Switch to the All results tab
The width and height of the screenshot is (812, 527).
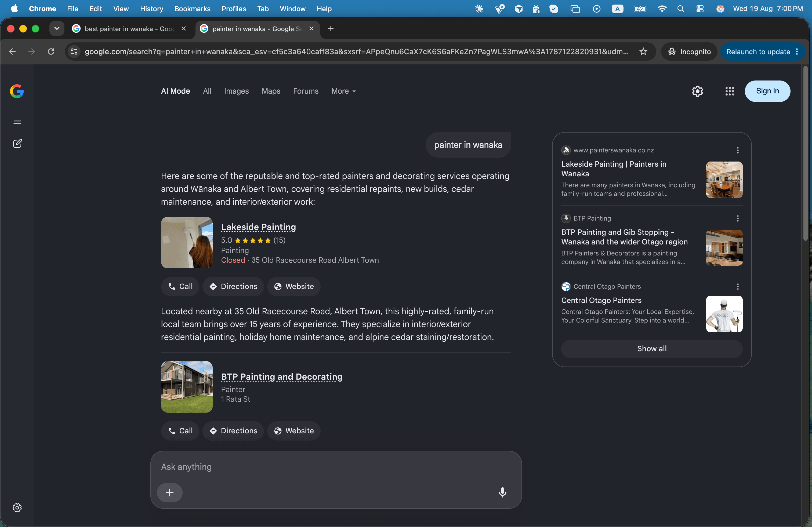207,91
